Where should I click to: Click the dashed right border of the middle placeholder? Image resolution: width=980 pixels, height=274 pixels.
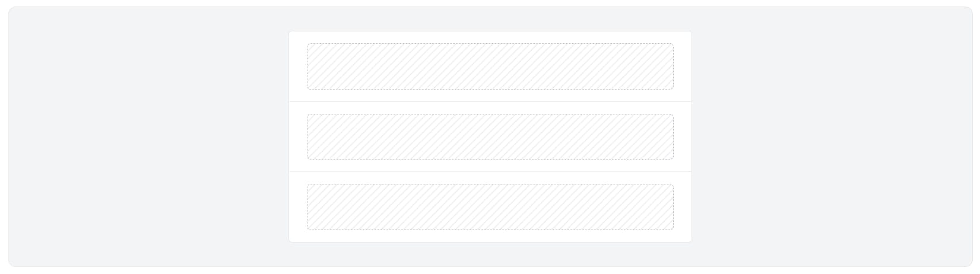coord(673,136)
